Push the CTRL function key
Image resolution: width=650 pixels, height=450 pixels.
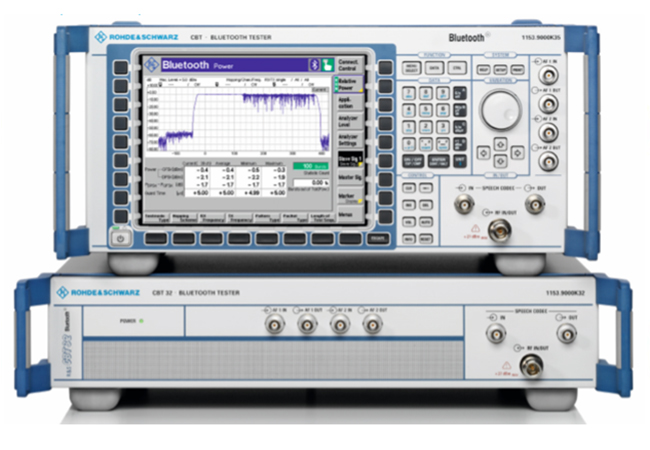[457, 68]
